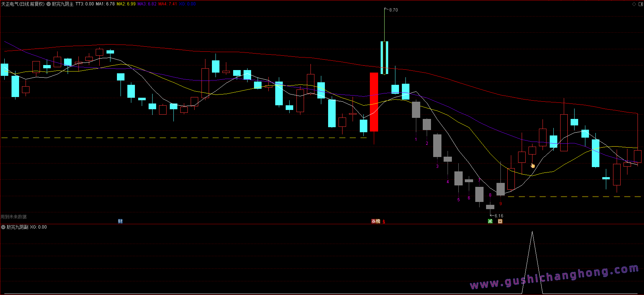The height and width of the screenshot is (295, 644).
Task: Click the purple MA3: 6.82 legend label
Action: (x=147, y=4)
